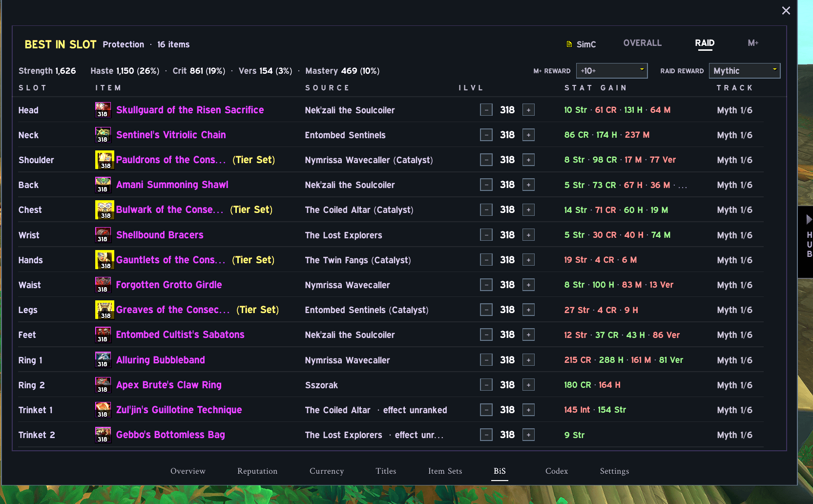Switch to the M+ tab
This screenshot has height=504, width=813.
coord(753,43)
